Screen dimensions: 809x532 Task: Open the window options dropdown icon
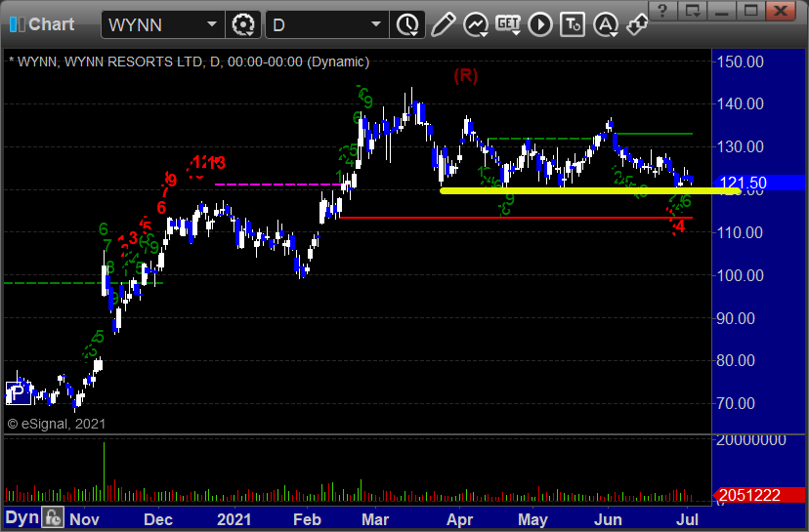point(693,11)
